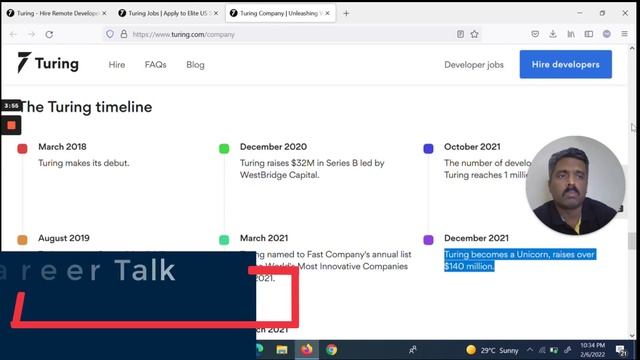Open the Blog link
Viewport: 640px width, 360px height.
[x=195, y=65]
